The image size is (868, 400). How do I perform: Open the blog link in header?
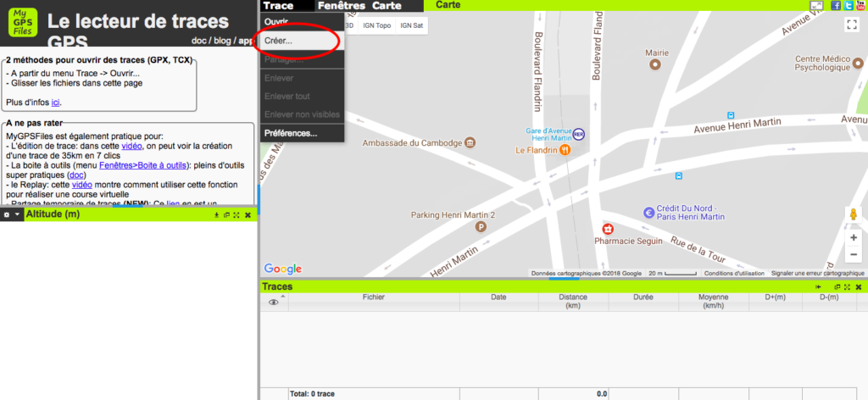(221, 41)
